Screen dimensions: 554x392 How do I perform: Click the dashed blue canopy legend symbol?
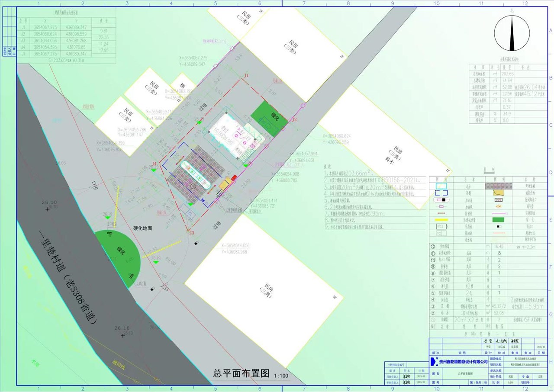click(441, 193)
